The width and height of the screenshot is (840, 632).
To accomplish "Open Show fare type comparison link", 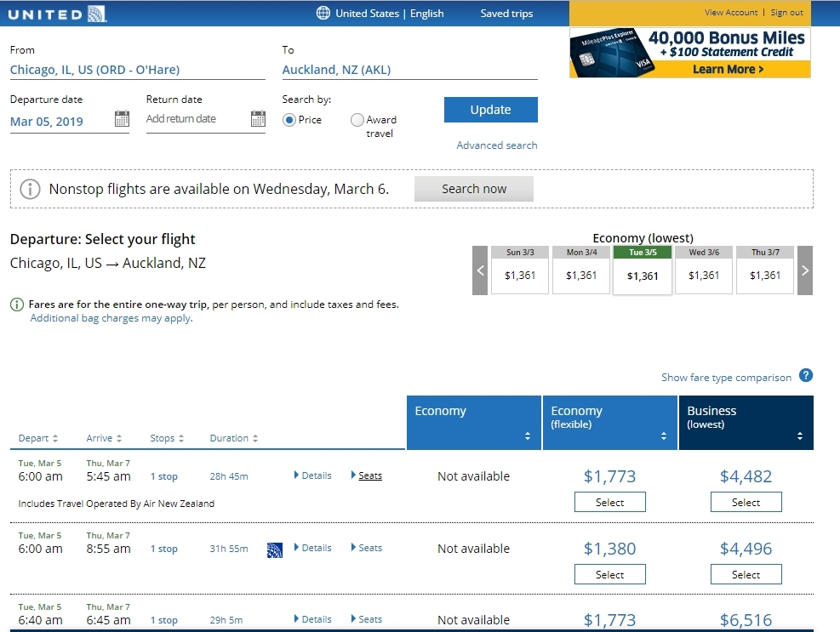I will tap(727, 378).
